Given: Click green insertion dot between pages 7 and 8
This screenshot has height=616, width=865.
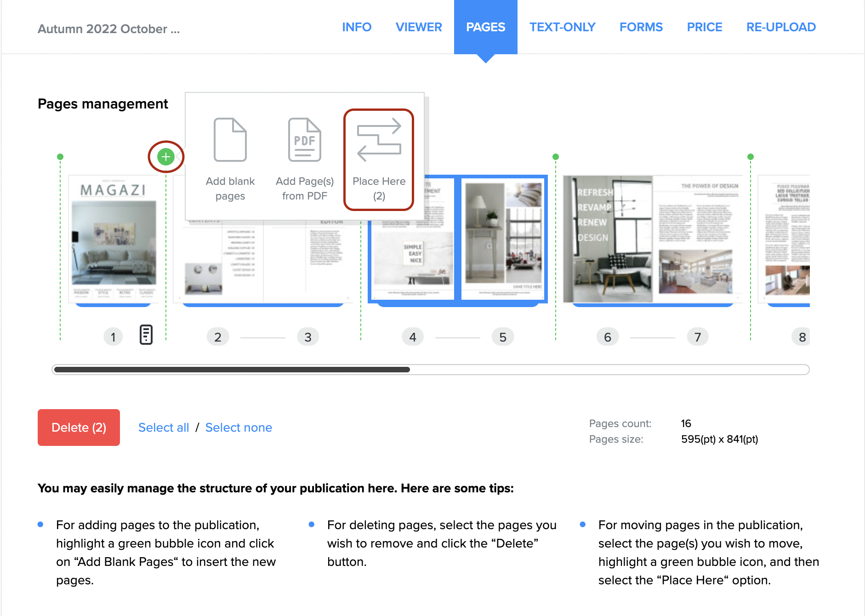Looking at the screenshot, I should pyautogui.click(x=751, y=157).
